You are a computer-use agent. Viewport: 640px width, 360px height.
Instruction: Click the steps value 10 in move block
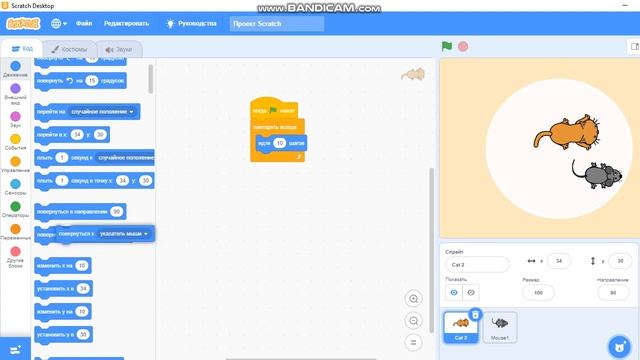pyautogui.click(x=280, y=143)
